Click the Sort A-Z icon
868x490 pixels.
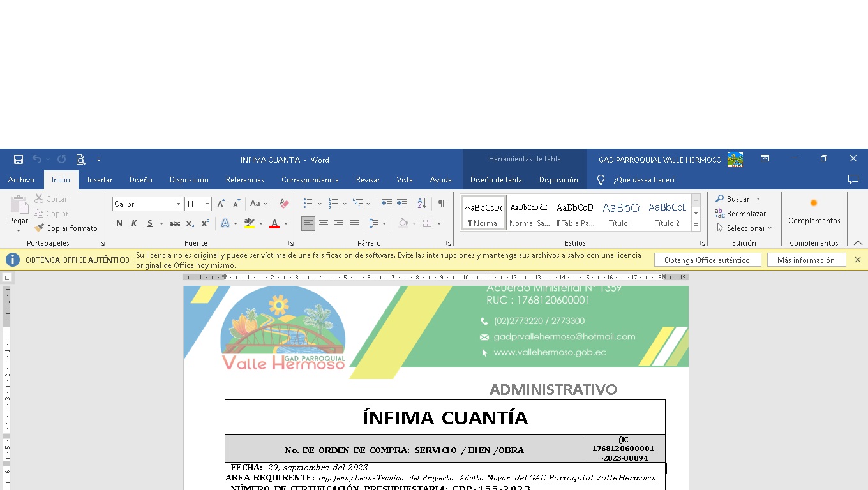[422, 204]
